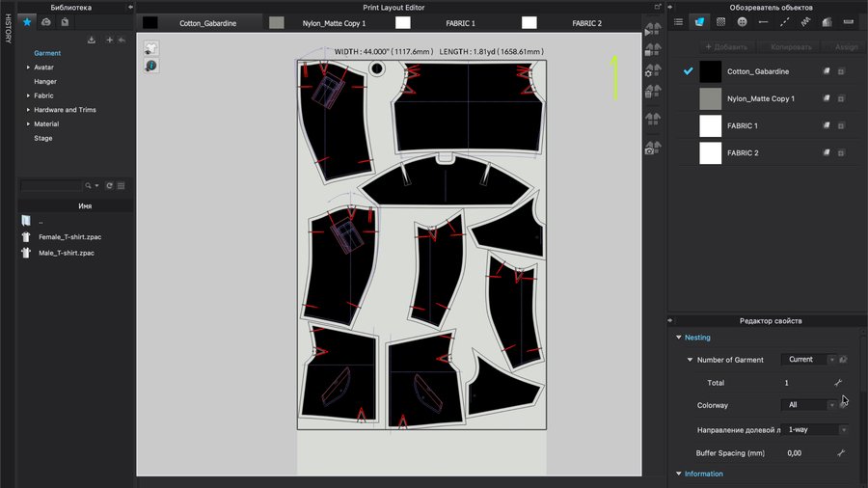Click the garment info icon on canvas
This screenshot has height=488, width=868.
(x=151, y=65)
